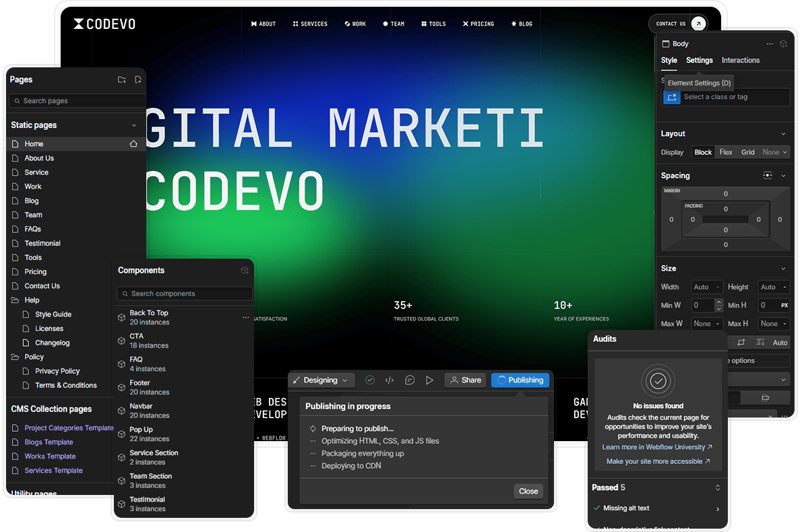Open PRICING in the site navbar

tap(479, 24)
